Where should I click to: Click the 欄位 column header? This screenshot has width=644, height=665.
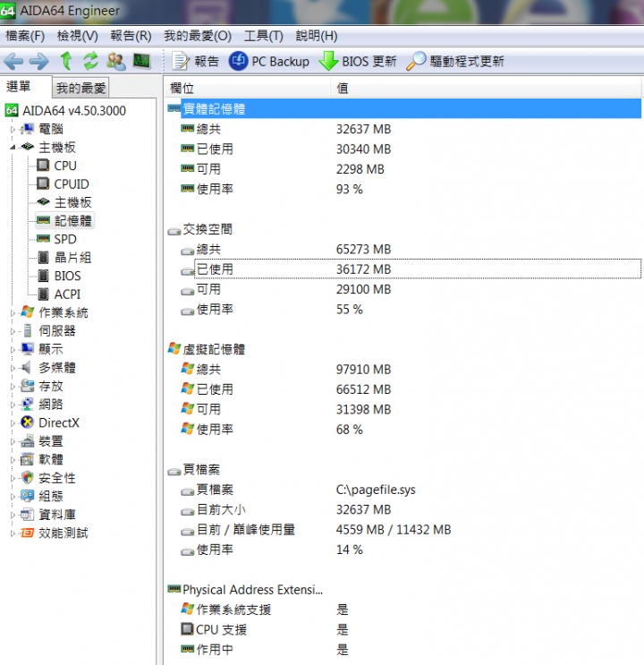[x=248, y=88]
